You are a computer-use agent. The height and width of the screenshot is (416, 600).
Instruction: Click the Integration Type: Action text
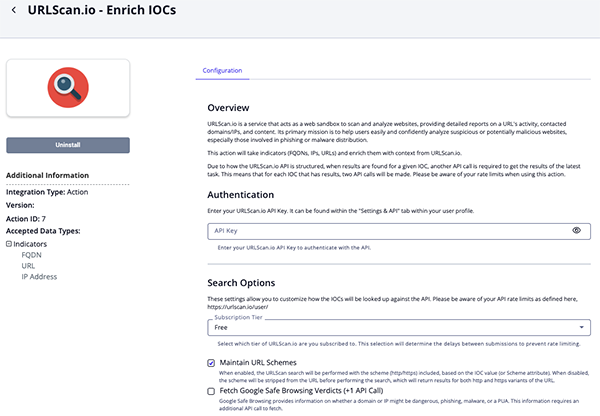tap(47, 192)
